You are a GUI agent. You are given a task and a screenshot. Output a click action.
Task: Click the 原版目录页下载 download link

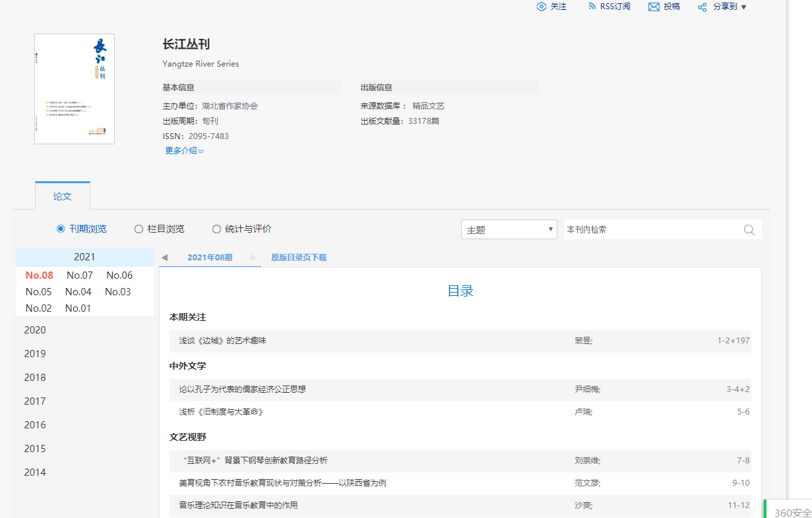click(x=298, y=258)
